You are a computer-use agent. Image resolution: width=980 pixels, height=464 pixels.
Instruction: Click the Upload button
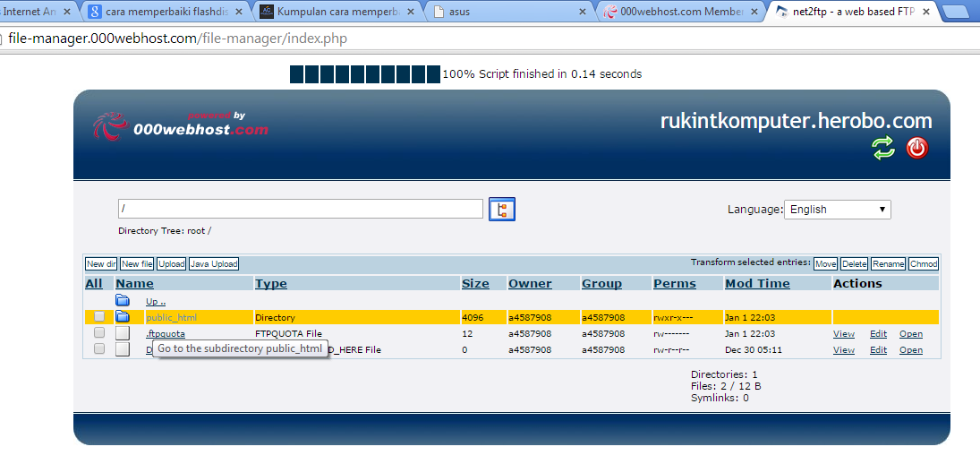[171, 264]
